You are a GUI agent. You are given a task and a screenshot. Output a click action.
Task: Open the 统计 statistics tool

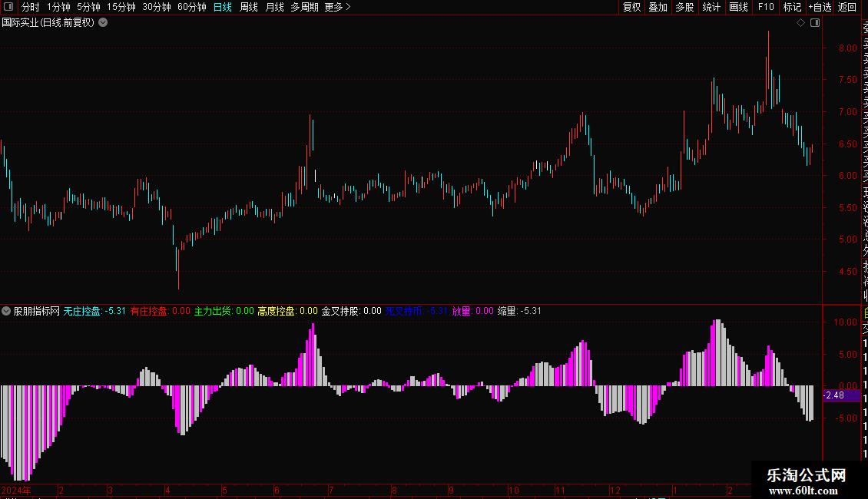click(x=711, y=7)
